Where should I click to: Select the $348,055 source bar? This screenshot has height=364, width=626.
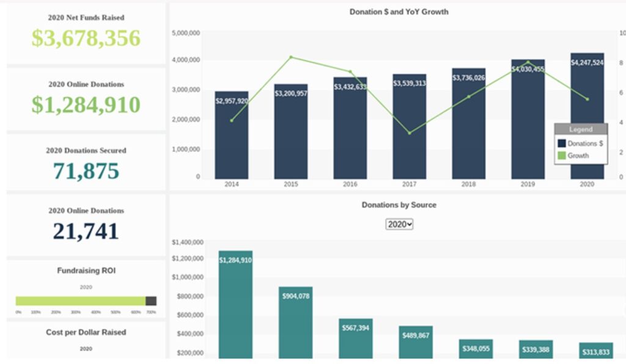[x=476, y=349]
